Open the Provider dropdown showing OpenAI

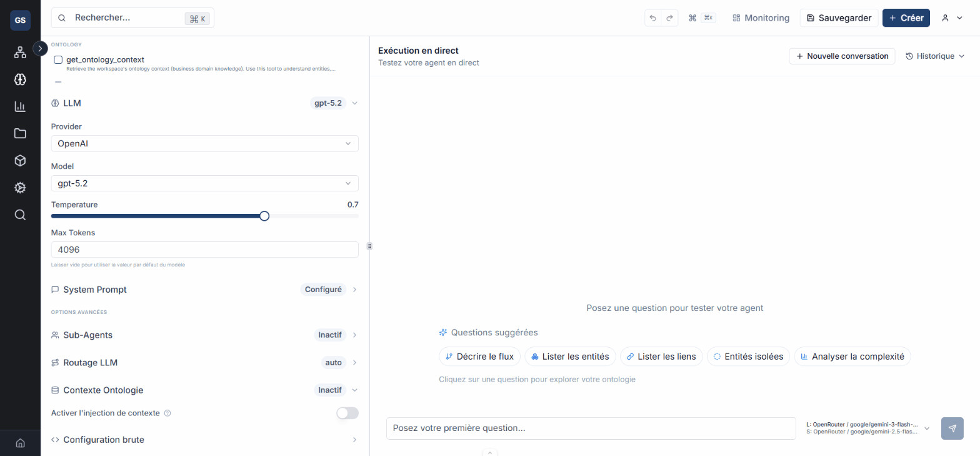pyautogui.click(x=204, y=143)
